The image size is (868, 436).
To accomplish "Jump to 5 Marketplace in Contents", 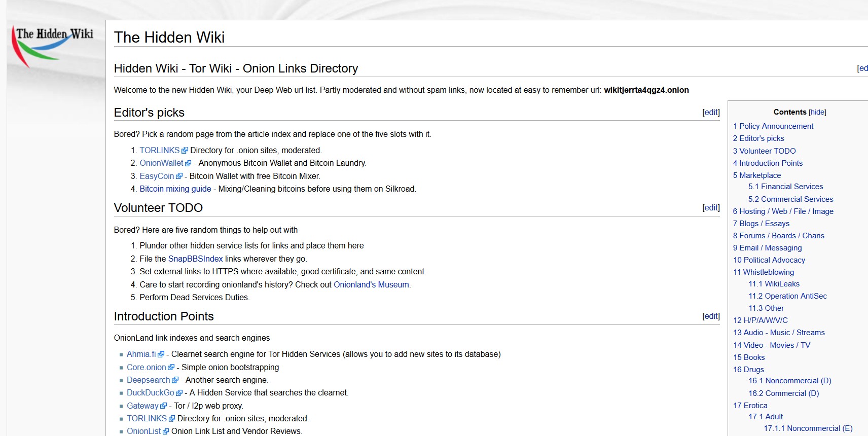I will pyautogui.click(x=757, y=175).
